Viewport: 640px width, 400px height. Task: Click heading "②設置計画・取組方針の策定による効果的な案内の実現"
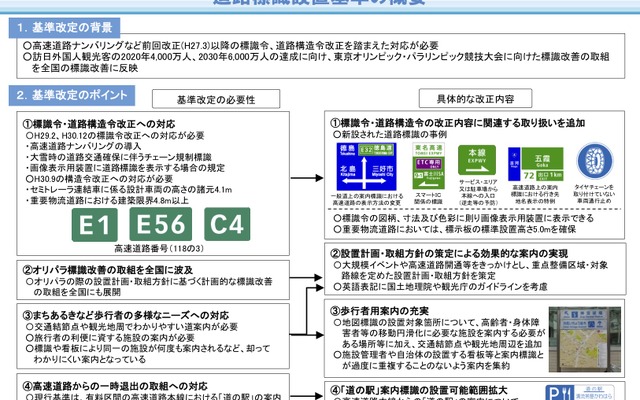click(449, 253)
